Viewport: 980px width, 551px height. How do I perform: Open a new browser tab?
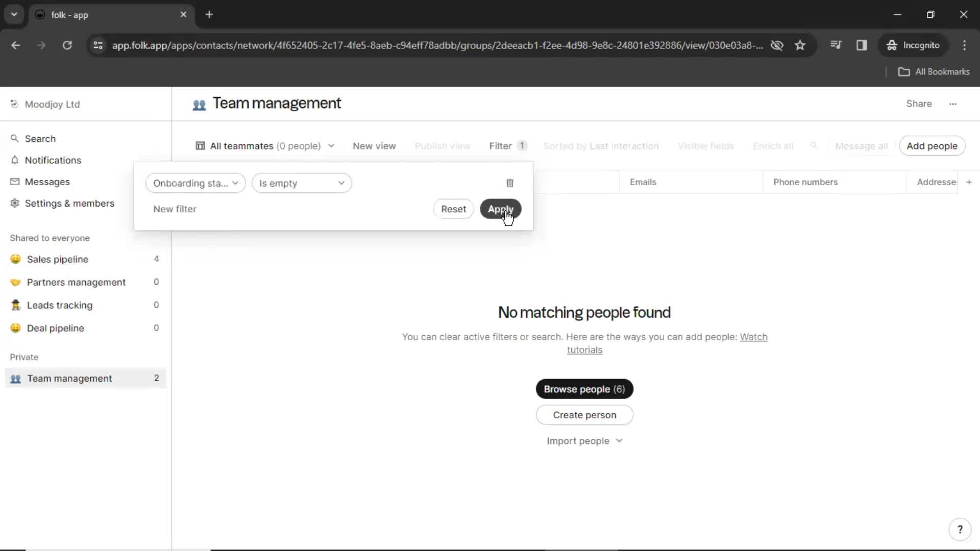[209, 14]
